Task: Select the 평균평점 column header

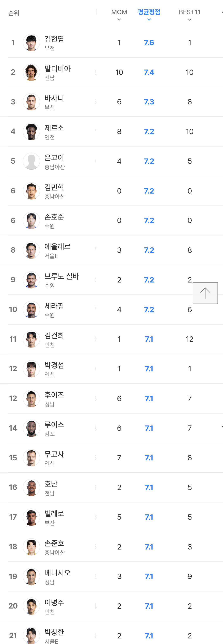Action: pos(149,12)
